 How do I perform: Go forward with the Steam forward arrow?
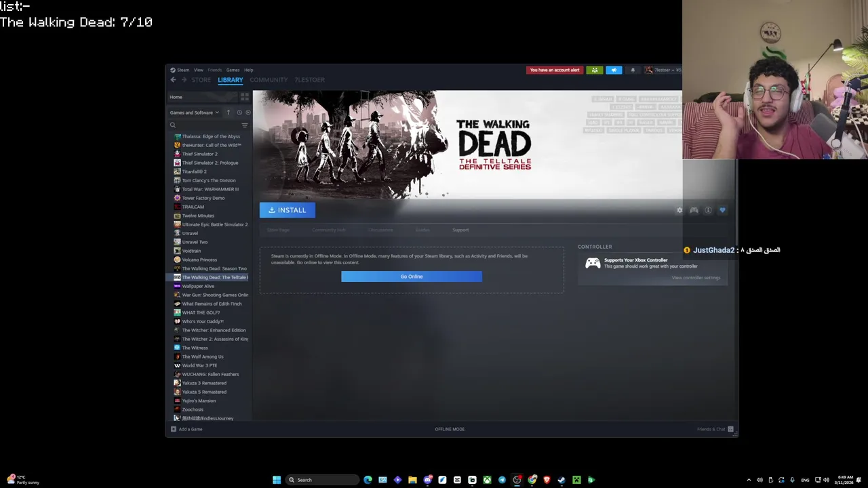pyautogui.click(x=184, y=80)
